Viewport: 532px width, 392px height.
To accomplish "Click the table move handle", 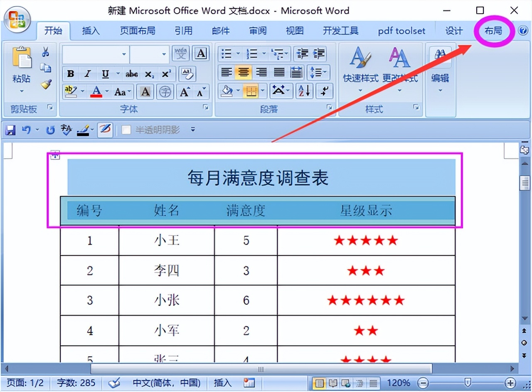I will click(x=55, y=155).
